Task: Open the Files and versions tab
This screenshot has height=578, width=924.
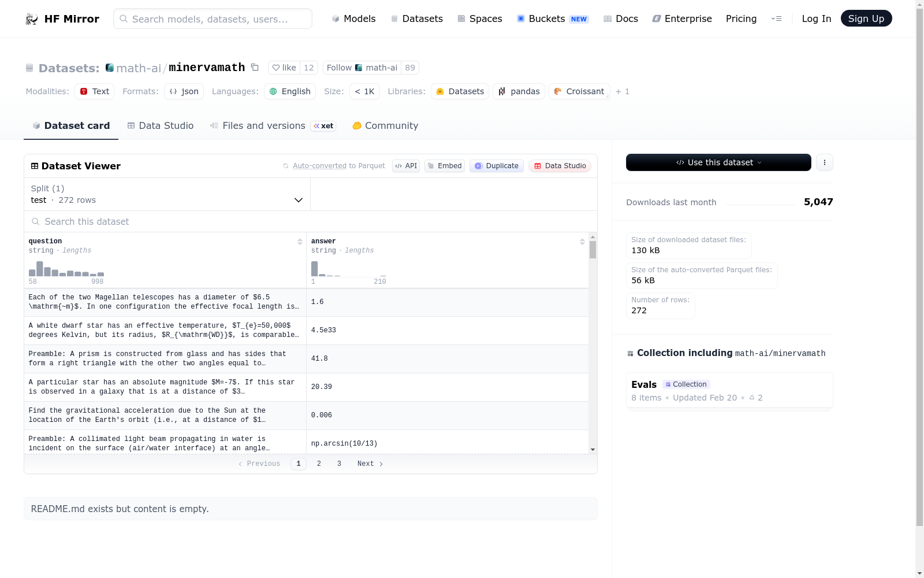Action: pyautogui.click(x=273, y=125)
